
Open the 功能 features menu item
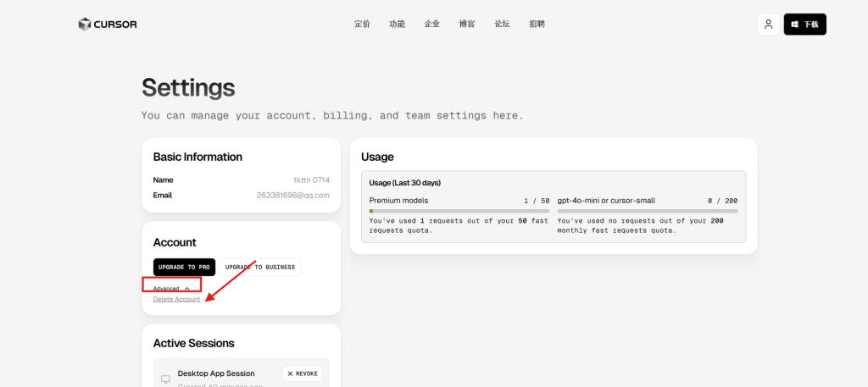(397, 25)
